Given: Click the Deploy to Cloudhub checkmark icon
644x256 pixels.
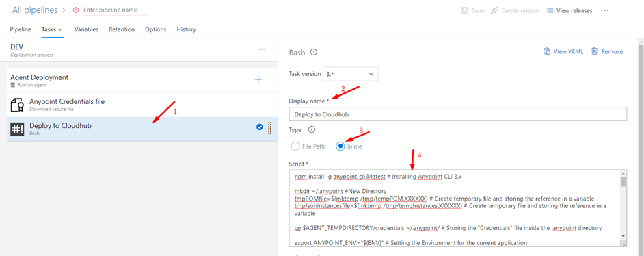Looking at the screenshot, I should coord(260,127).
